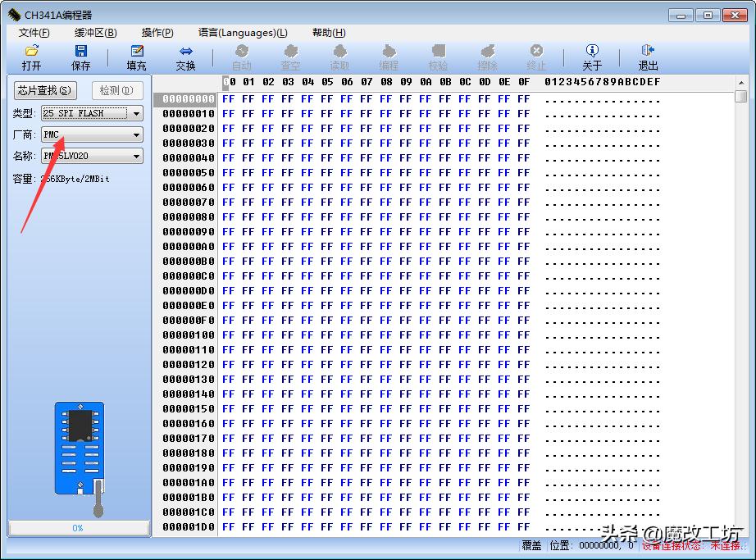Screen dimensions: 756x560
Task: Click the hex view vertical scrollbar thumb
Action: click(741, 96)
